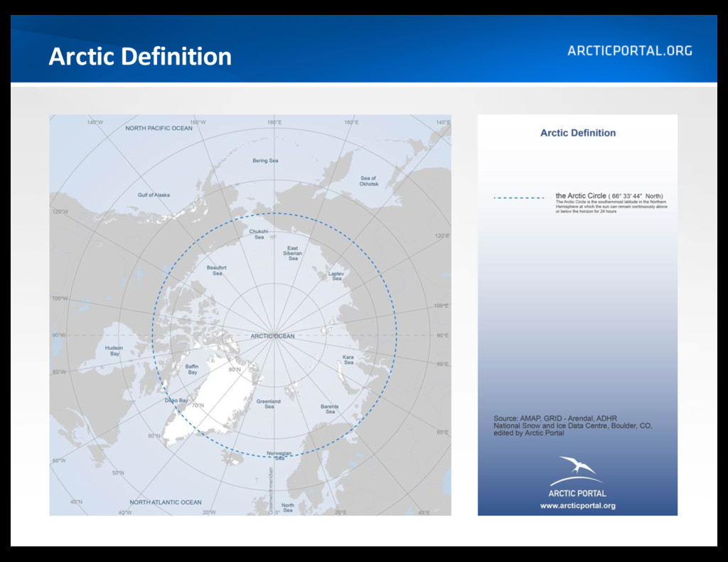
Task: Click the Kara Sea label
Action: pyautogui.click(x=348, y=360)
